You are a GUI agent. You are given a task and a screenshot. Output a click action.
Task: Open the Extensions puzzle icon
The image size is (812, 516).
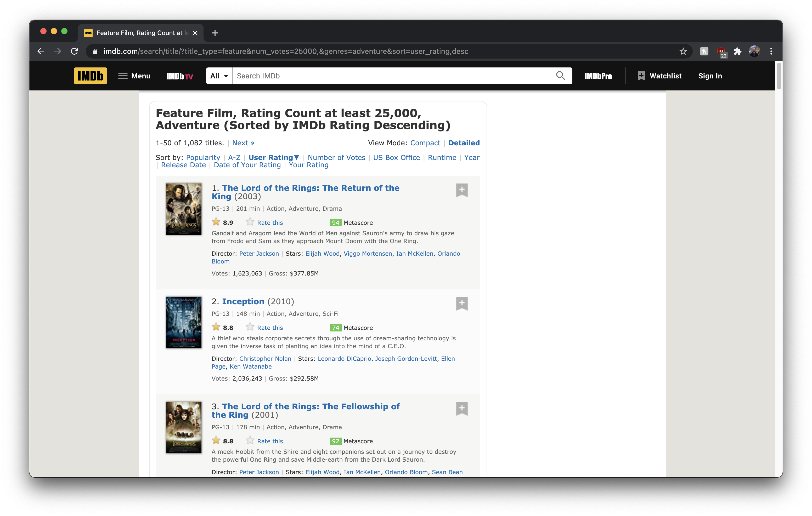point(737,51)
